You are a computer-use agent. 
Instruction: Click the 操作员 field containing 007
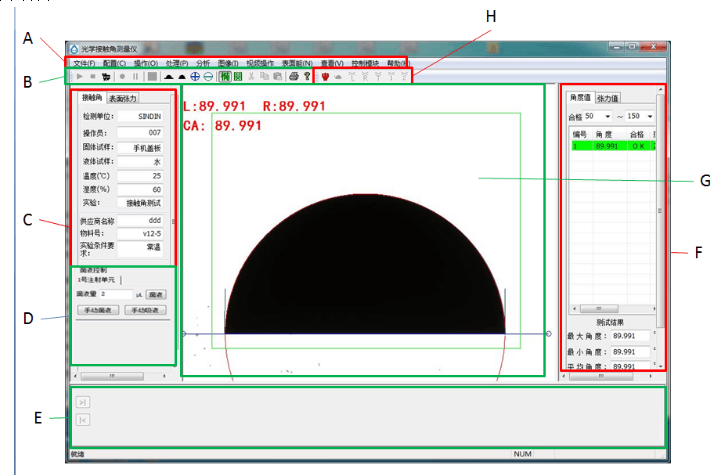[140, 133]
